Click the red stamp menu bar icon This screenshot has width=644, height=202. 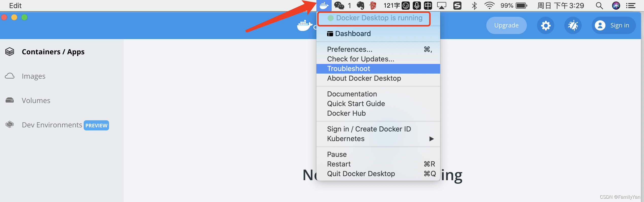click(x=373, y=5)
